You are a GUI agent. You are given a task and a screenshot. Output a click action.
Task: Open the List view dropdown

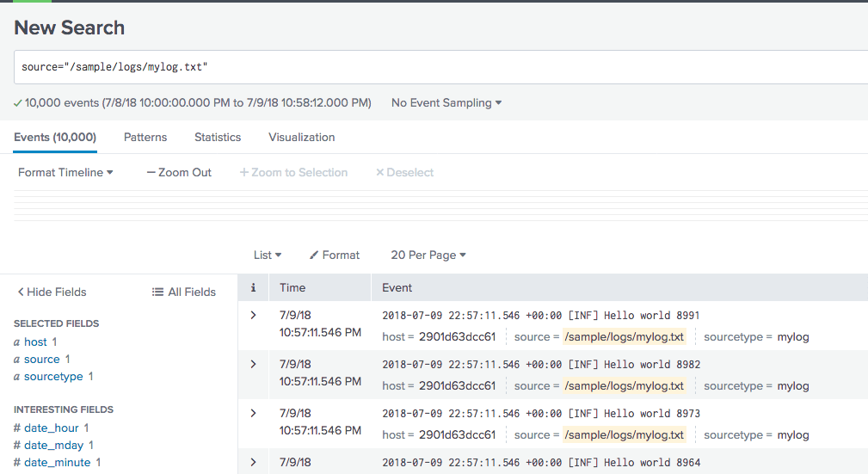click(268, 255)
